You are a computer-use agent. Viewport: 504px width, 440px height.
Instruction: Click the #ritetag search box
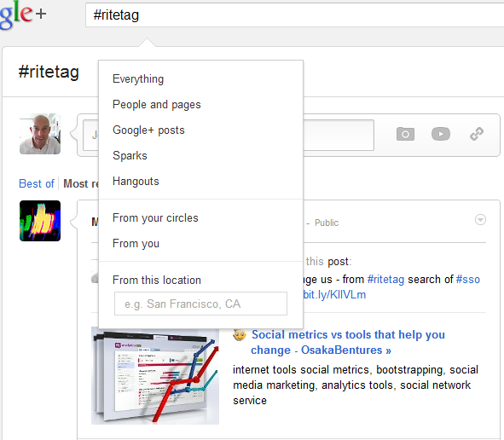(294, 14)
